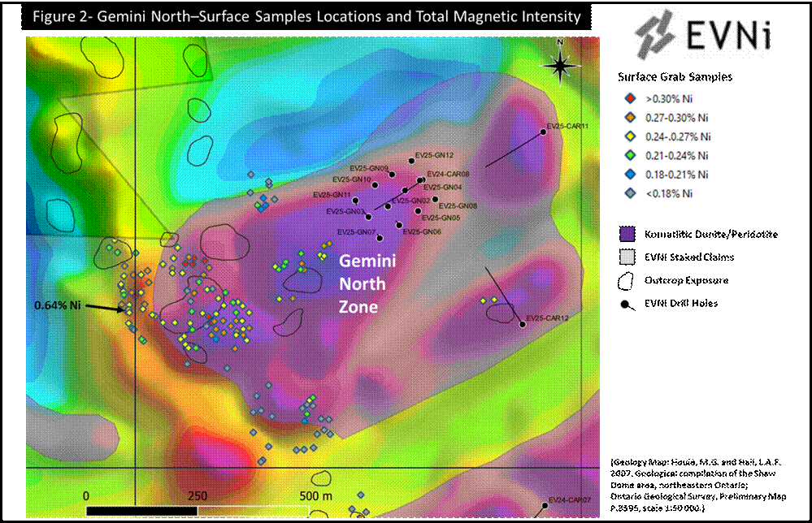The width and height of the screenshot is (812, 523).
Task: Select the EV24-CAR07 drill hole marker
Action: pos(543,506)
